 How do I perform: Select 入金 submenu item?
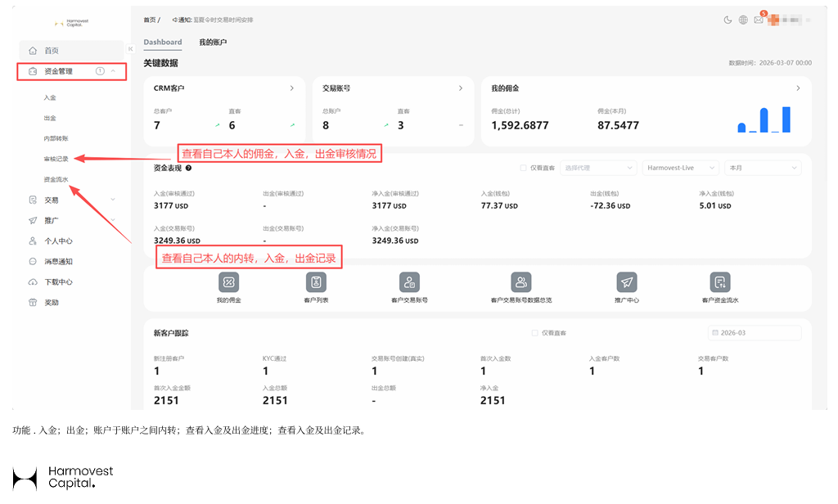(x=50, y=98)
